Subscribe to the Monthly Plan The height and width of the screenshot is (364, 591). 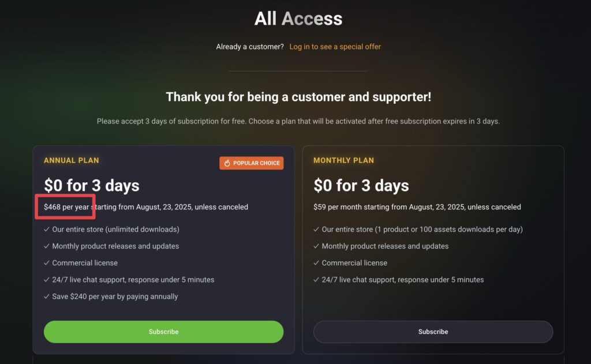tap(433, 332)
